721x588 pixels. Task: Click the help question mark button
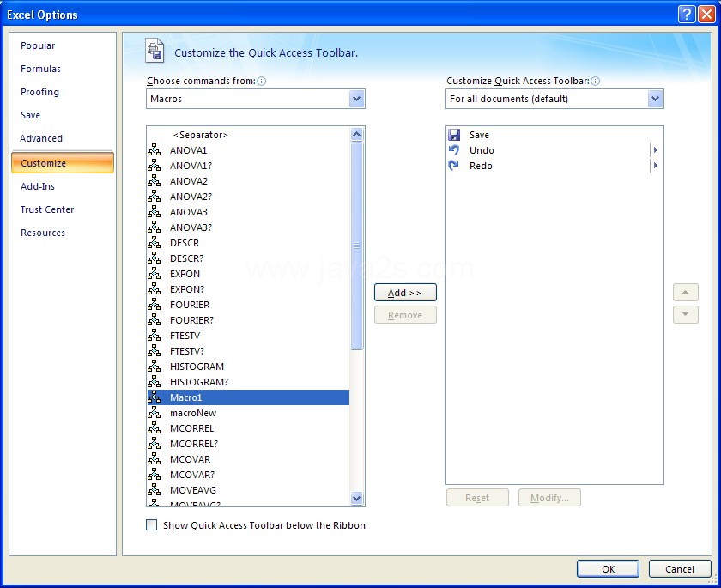click(x=687, y=15)
